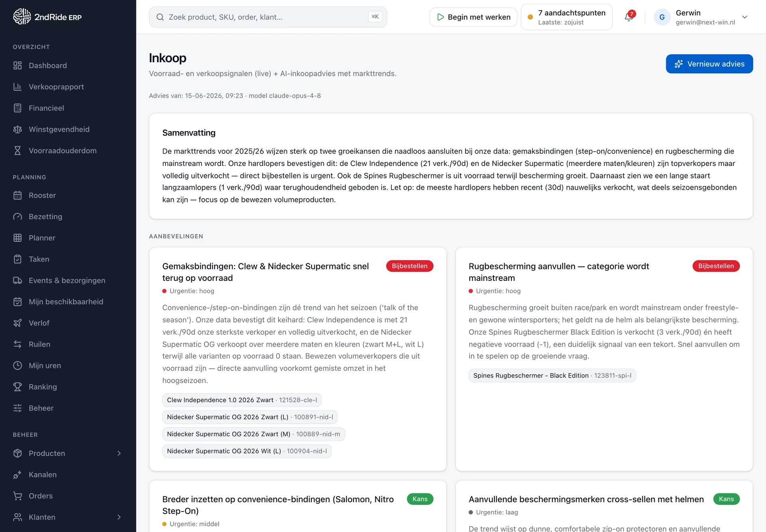The width and height of the screenshot is (766, 532).
Task: Click Kans badge on Breder inzetten card
Action: tap(420, 499)
